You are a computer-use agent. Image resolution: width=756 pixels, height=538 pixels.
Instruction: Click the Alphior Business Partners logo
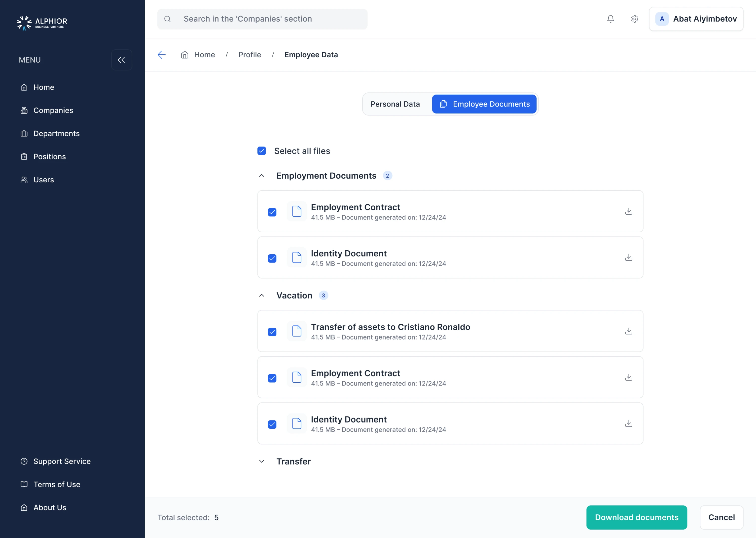pos(42,23)
